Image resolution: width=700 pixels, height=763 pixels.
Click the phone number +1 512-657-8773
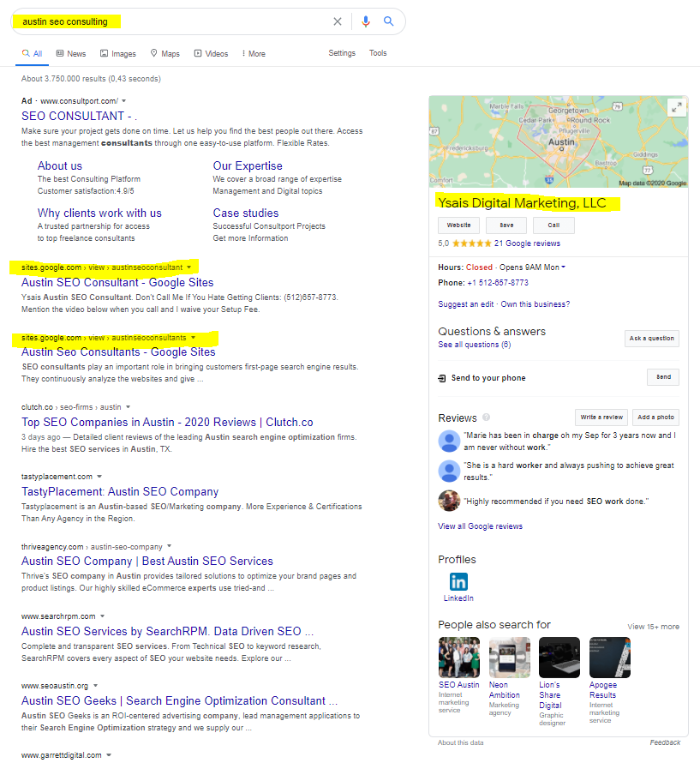(x=498, y=283)
